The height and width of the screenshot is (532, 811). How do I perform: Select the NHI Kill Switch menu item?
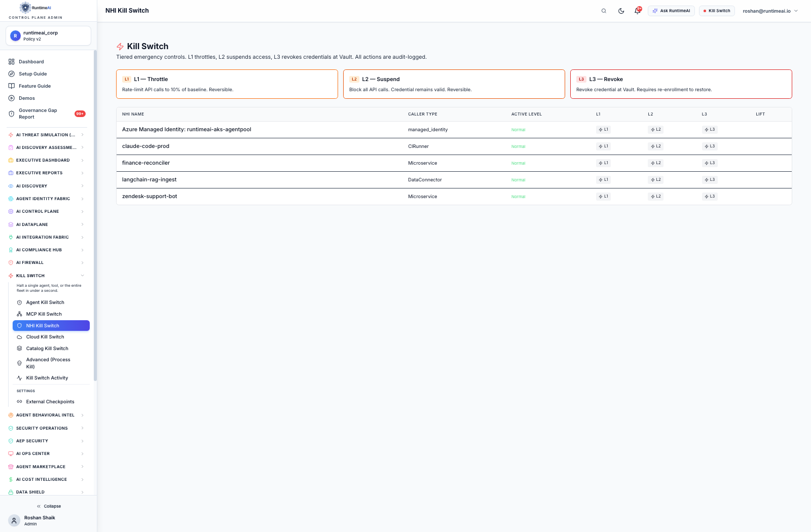(x=51, y=326)
